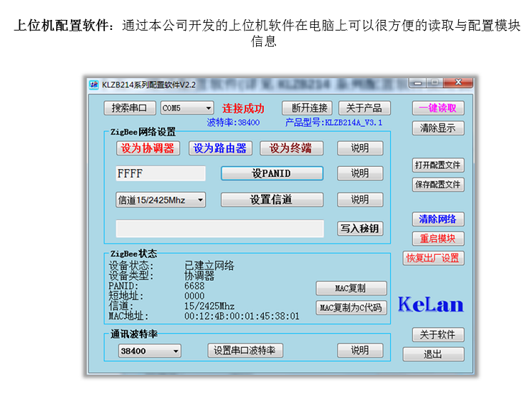Click the short address value 0000
The width and height of the screenshot is (532, 399).
(x=194, y=296)
